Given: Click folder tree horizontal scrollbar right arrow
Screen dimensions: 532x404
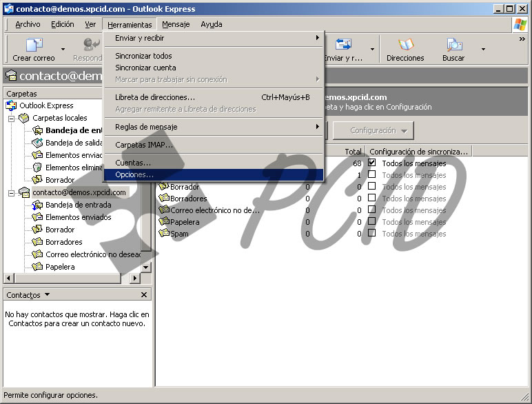Looking at the screenshot, I should pos(135,279).
